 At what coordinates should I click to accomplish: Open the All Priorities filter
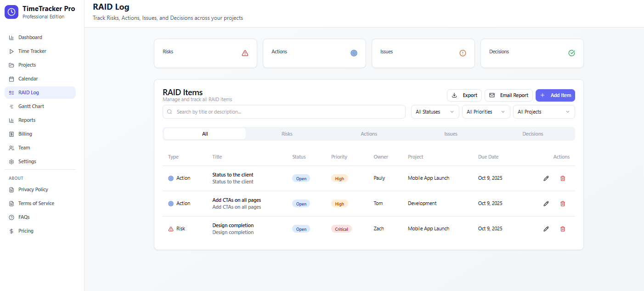(x=486, y=111)
